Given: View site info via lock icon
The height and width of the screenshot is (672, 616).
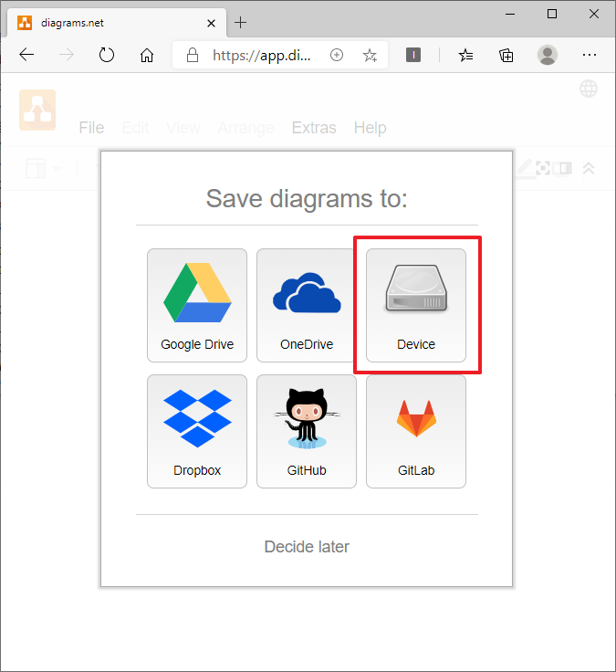Looking at the screenshot, I should click(x=193, y=55).
